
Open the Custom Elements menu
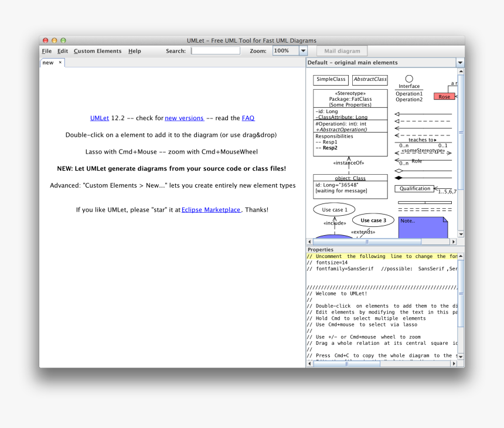[x=97, y=51]
